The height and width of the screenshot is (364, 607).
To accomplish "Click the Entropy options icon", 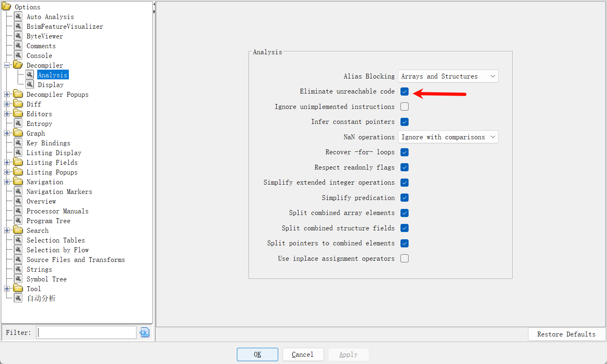I will coord(18,123).
